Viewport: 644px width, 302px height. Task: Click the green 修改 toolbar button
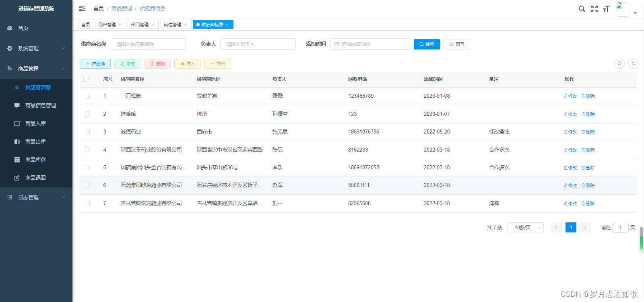pos(128,64)
